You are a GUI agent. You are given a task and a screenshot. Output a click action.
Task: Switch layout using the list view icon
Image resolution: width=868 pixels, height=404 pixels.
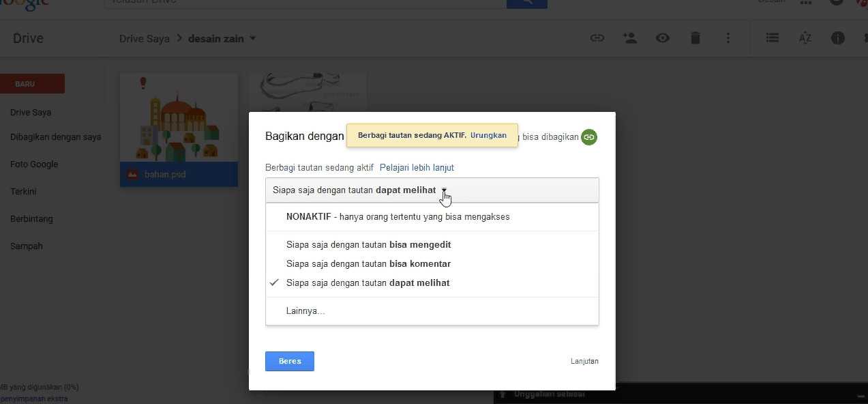pos(771,38)
